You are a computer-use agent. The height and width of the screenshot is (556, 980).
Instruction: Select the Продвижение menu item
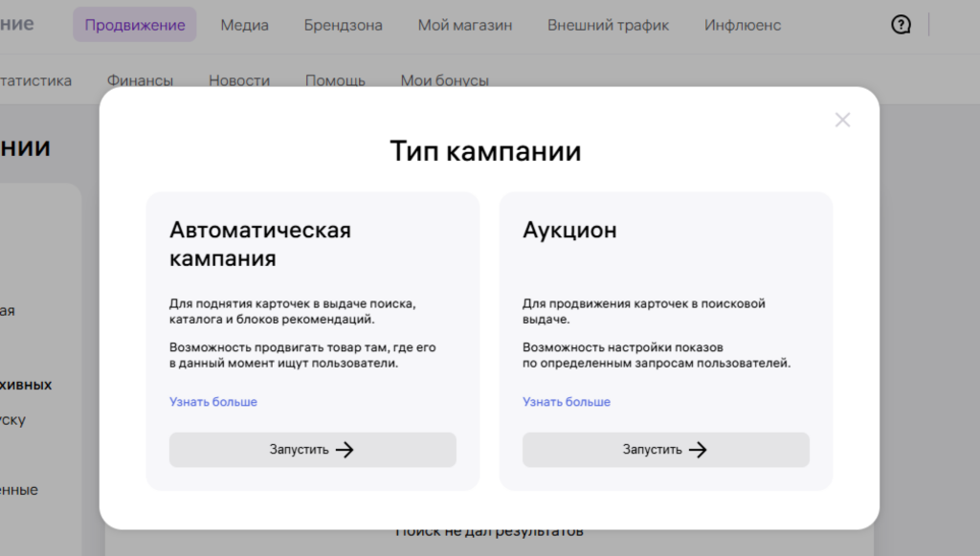[x=134, y=25]
